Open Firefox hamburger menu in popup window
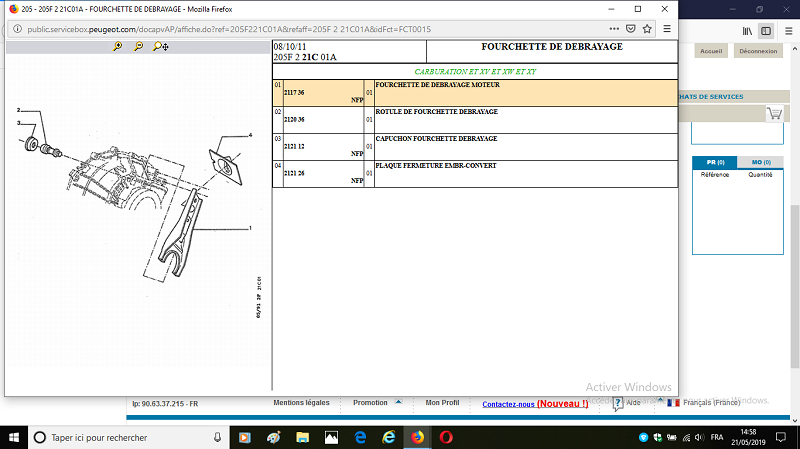 tap(667, 29)
